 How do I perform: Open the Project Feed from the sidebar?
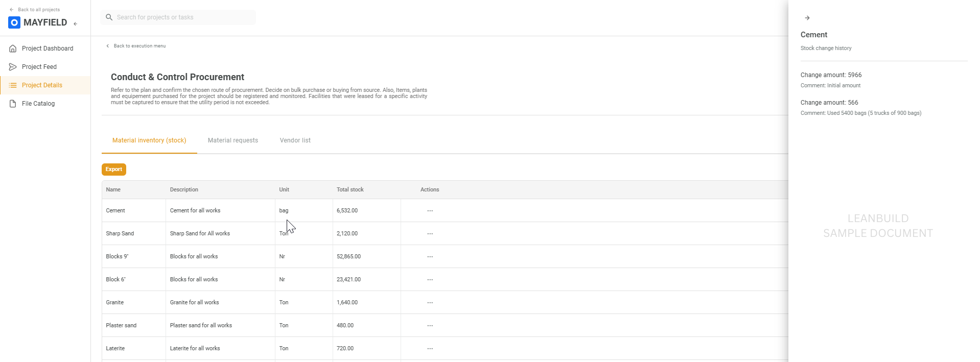39,67
